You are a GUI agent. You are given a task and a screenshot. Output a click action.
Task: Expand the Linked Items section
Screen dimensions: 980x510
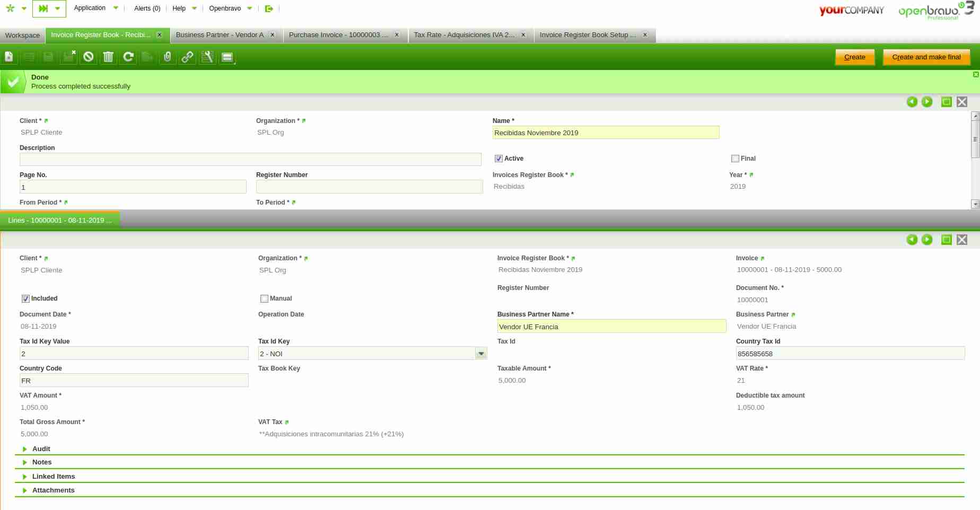[x=53, y=477]
